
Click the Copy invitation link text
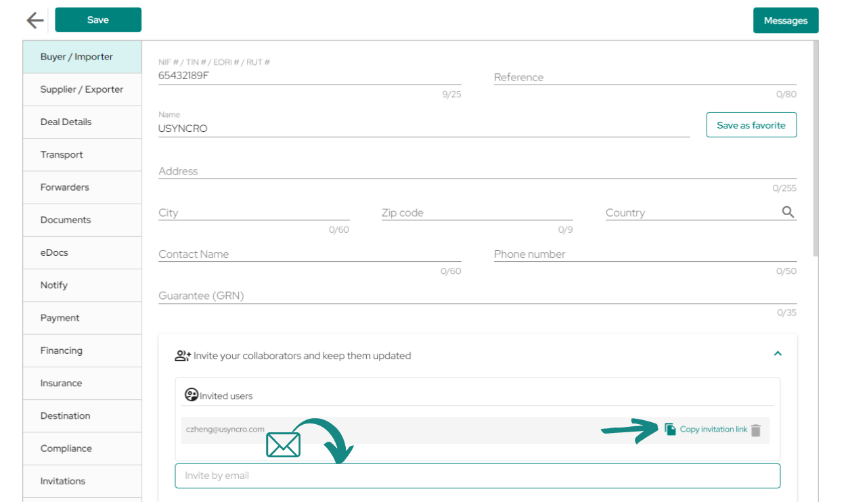pos(713,430)
